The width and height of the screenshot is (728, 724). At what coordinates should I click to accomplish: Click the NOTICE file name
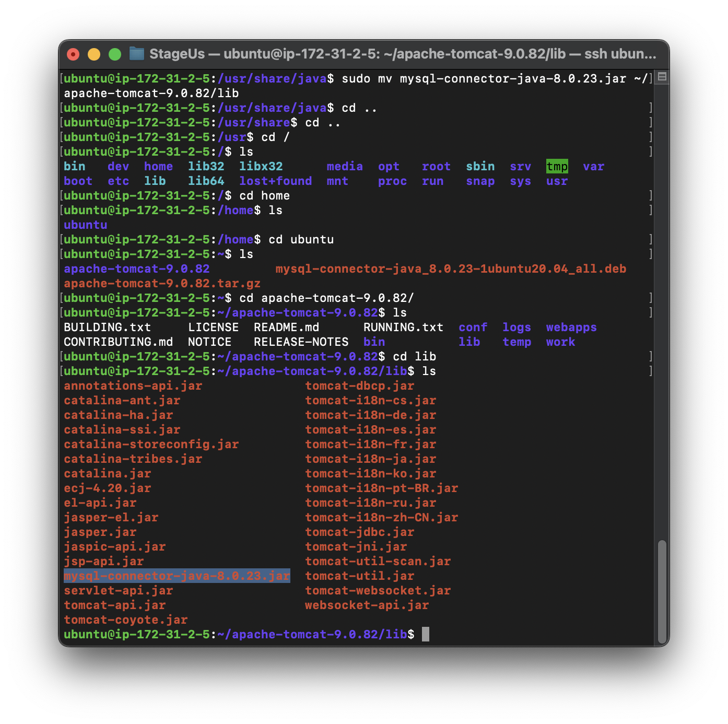pos(210,342)
